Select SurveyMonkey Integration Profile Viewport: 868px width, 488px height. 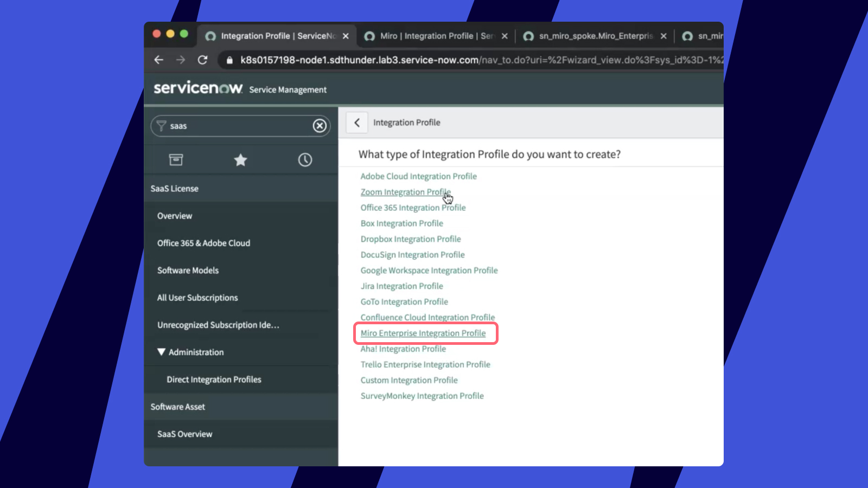click(x=422, y=396)
